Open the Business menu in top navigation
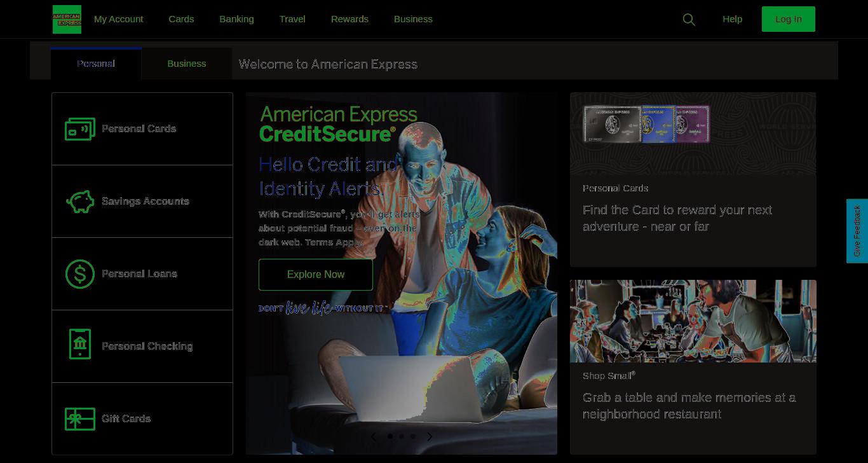 (413, 19)
